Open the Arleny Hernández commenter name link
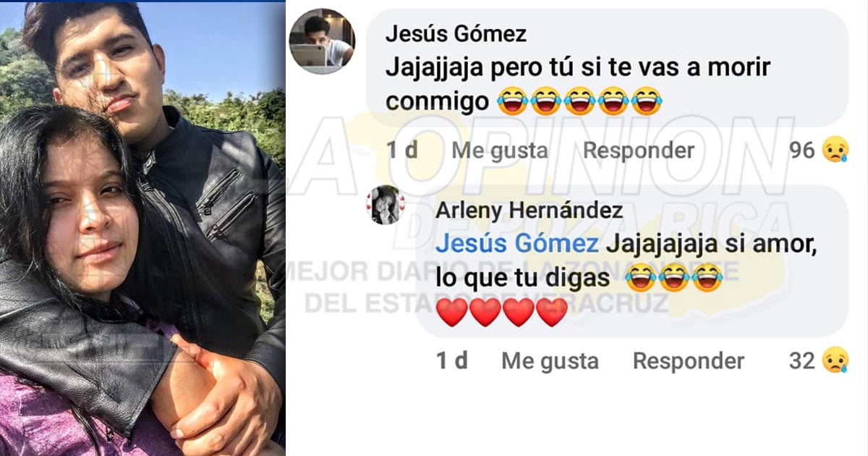Image resolution: width=868 pixels, height=456 pixels. [529, 211]
